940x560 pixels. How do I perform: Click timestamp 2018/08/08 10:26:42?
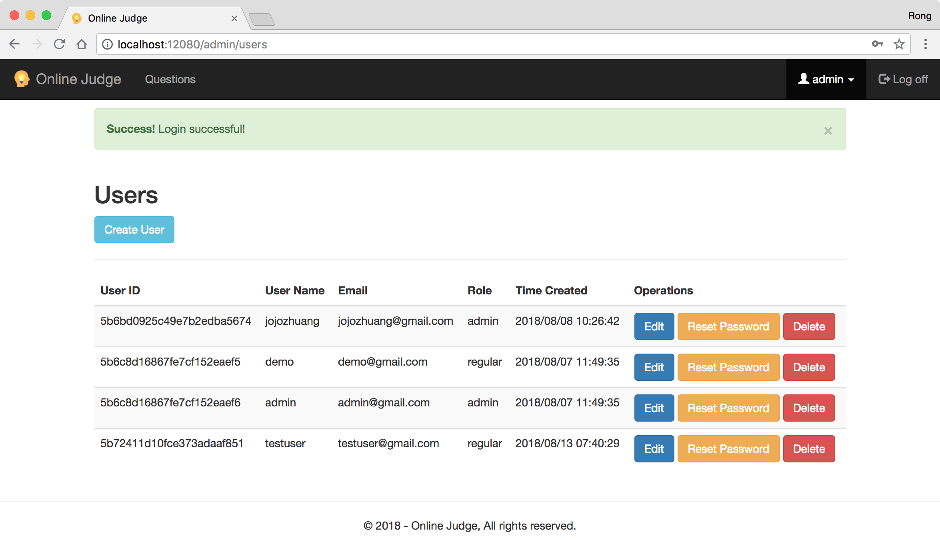567,321
